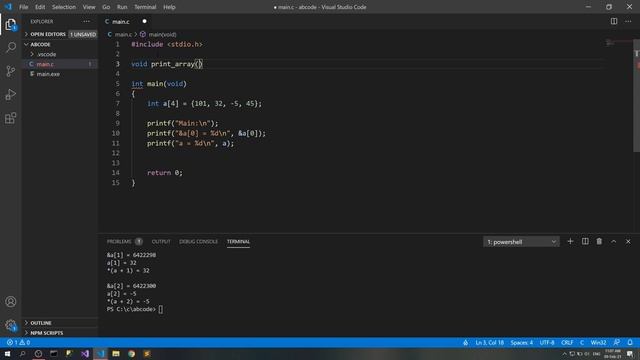Click the editor vertical scrollbar
Image resolution: width=640 pixels, height=360 pixels.
point(636,96)
